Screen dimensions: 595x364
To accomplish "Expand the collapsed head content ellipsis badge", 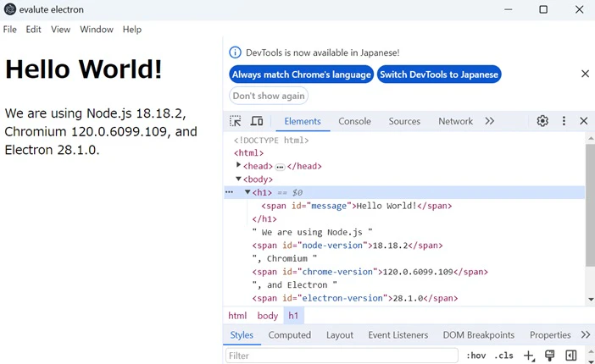I will click(x=280, y=167).
